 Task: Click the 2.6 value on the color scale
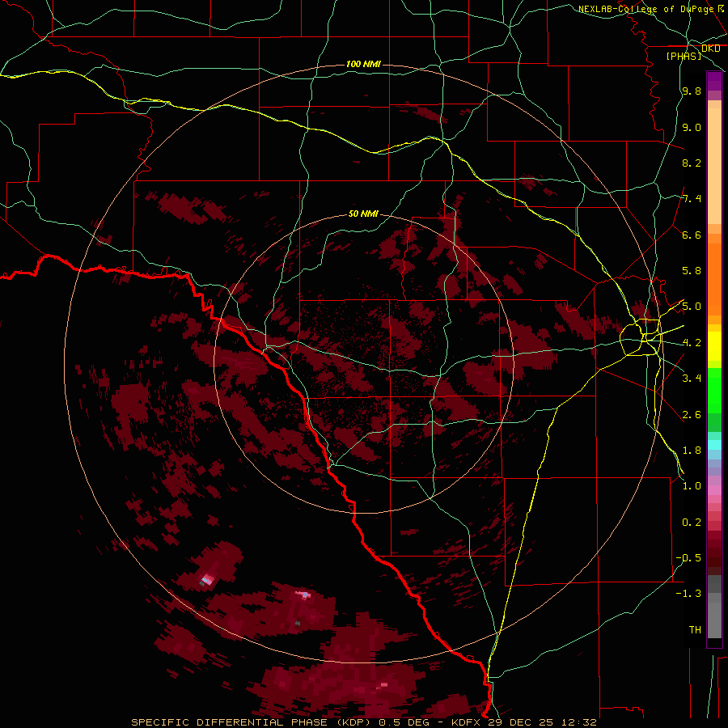[692, 415]
